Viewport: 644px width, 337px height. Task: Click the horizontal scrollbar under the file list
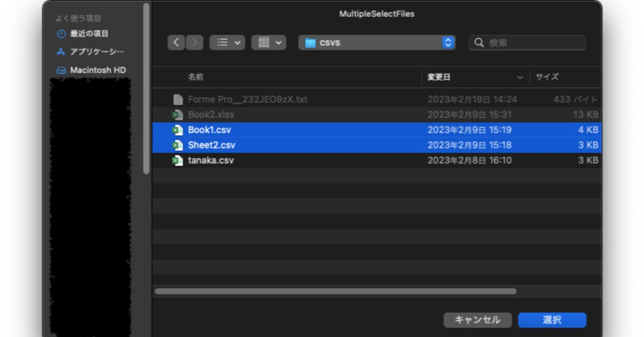tap(336, 291)
